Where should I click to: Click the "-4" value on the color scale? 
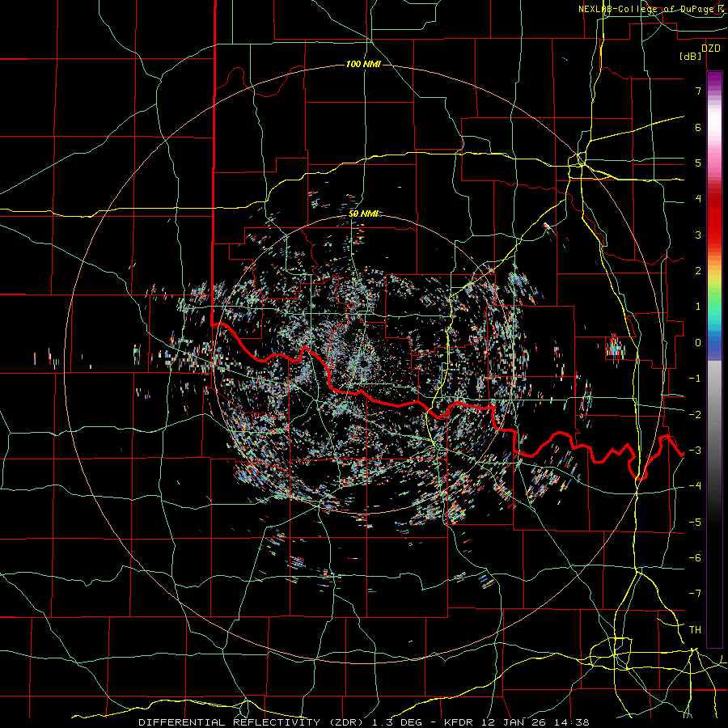click(x=695, y=486)
